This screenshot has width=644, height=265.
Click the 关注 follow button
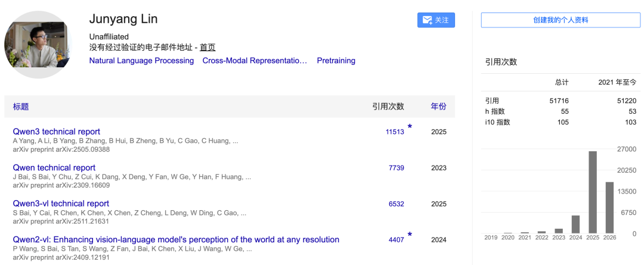436,20
